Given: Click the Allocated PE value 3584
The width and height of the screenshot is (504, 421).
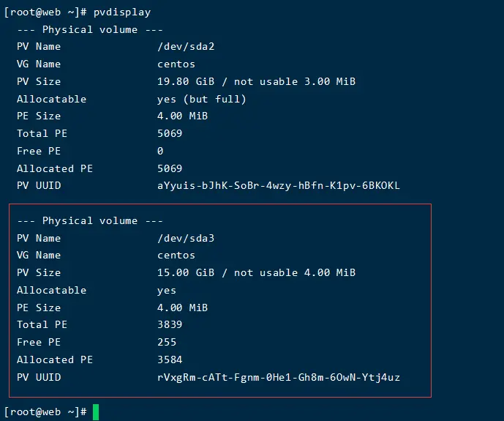Looking at the screenshot, I should (170, 360).
